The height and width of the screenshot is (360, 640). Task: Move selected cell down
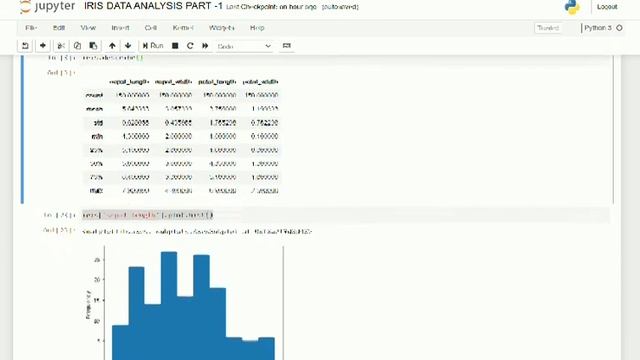coord(128,46)
